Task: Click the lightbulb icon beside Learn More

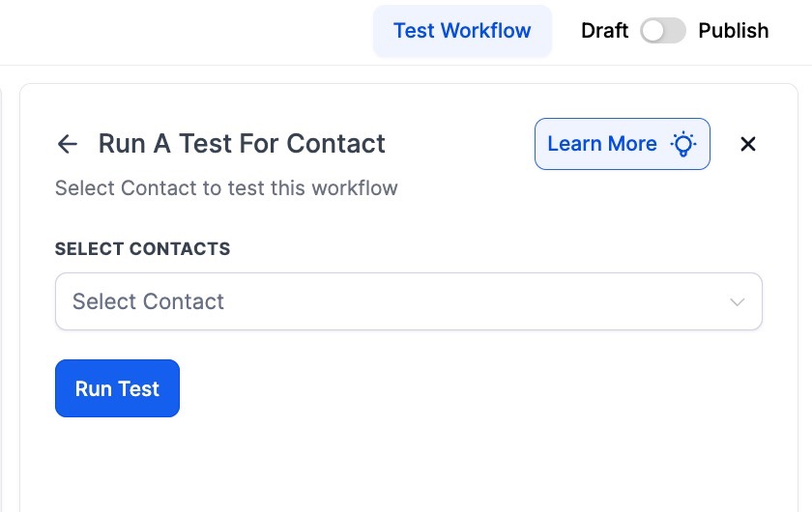Action: point(683,145)
